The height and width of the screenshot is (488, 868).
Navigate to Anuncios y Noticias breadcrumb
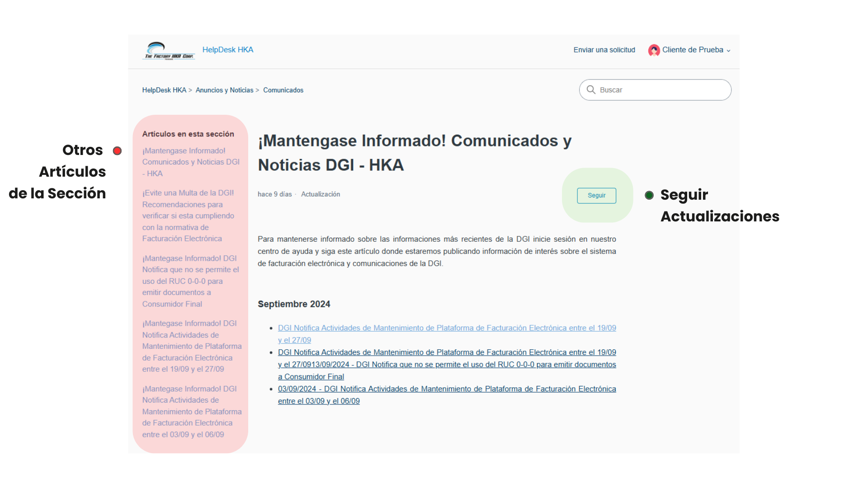224,90
